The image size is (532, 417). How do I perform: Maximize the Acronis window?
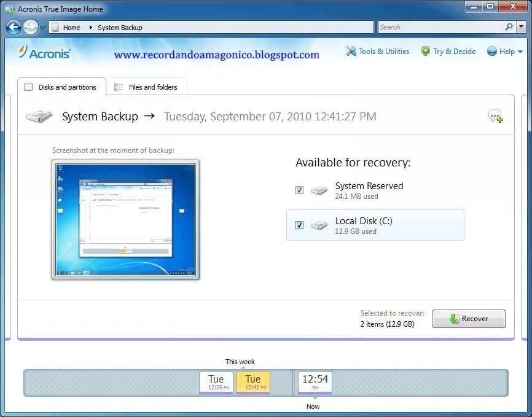[x=490, y=6]
